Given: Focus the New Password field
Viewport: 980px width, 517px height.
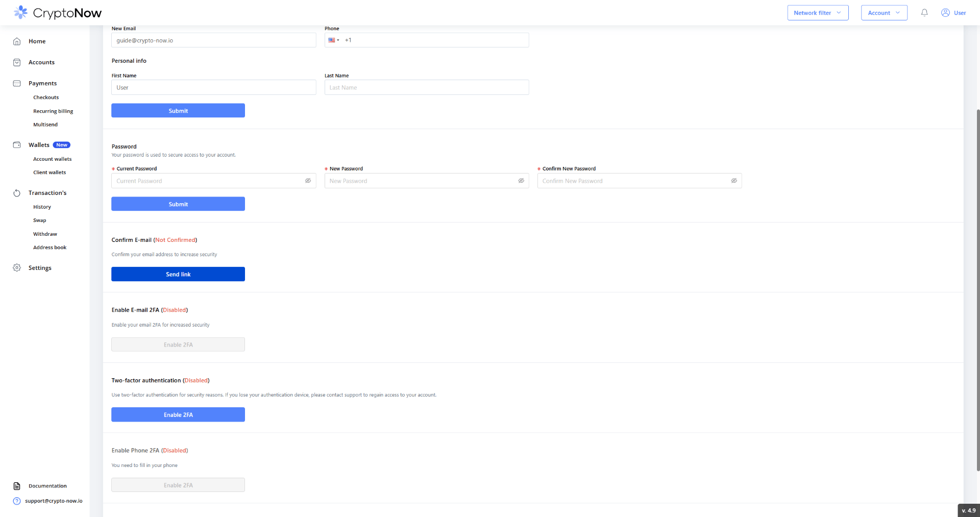Looking at the screenshot, I should coord(427,181).
